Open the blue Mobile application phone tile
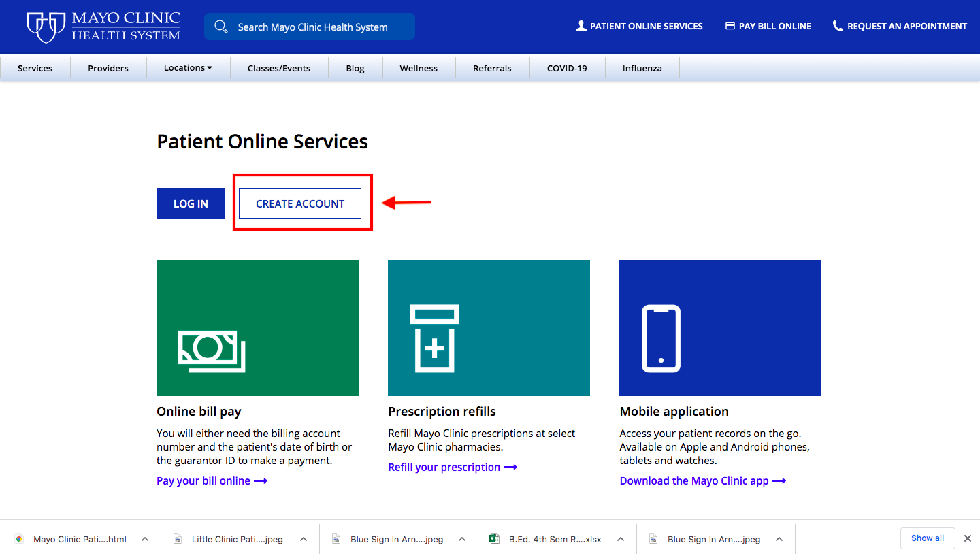This screenshot has height=556, width=980. 720,328
